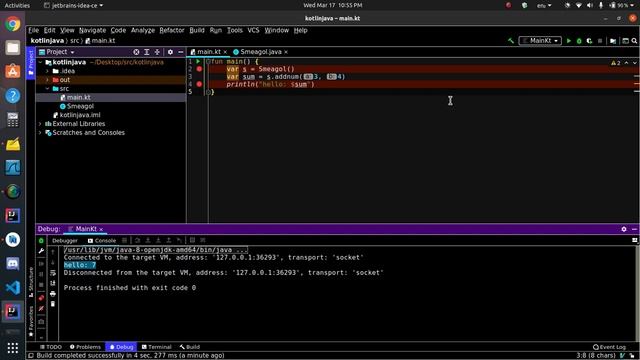Expand the .idea folder

(x=47, y=71)
